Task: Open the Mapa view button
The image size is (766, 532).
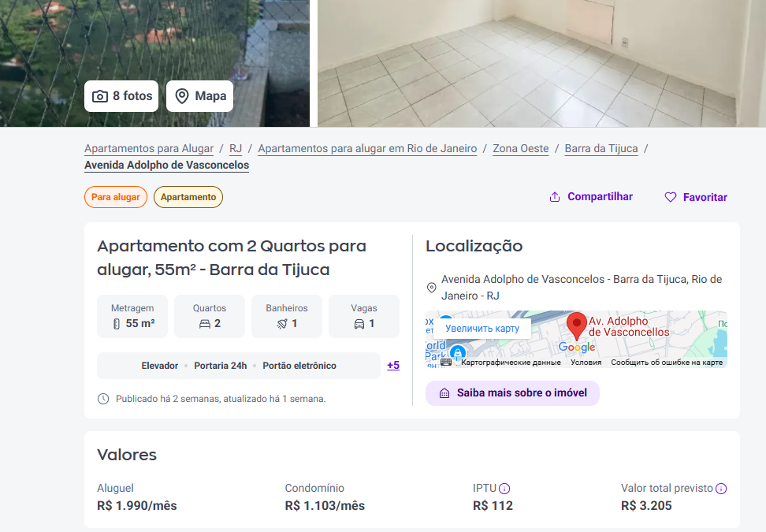Action: tap(200, 96)
